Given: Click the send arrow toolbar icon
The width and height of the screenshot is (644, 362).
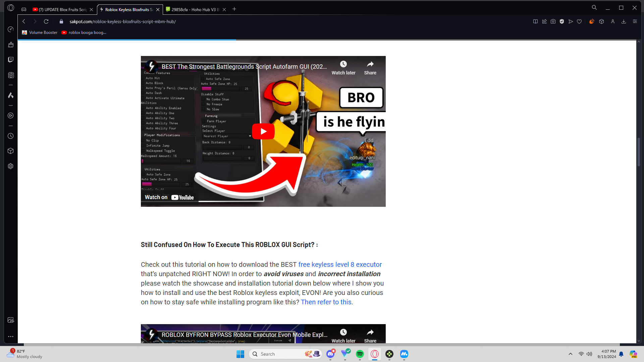Looking at the screenshot, I should coord(571,21).
